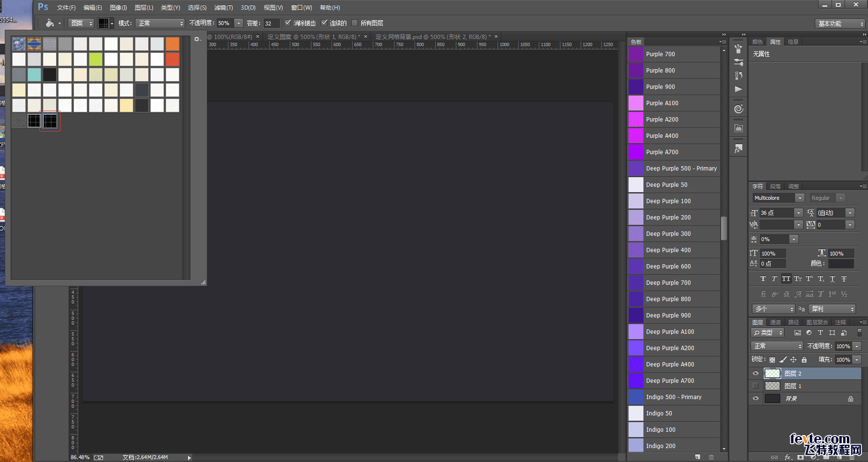Open the pattern picker gear menu
This screenshot has height=462, width=868.
[197, 39]
